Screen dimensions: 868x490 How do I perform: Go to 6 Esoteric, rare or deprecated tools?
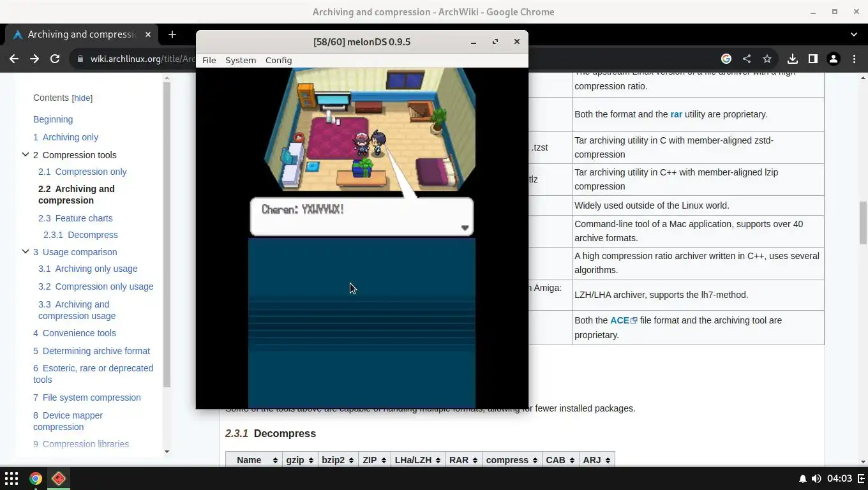[x=93, y=374]
